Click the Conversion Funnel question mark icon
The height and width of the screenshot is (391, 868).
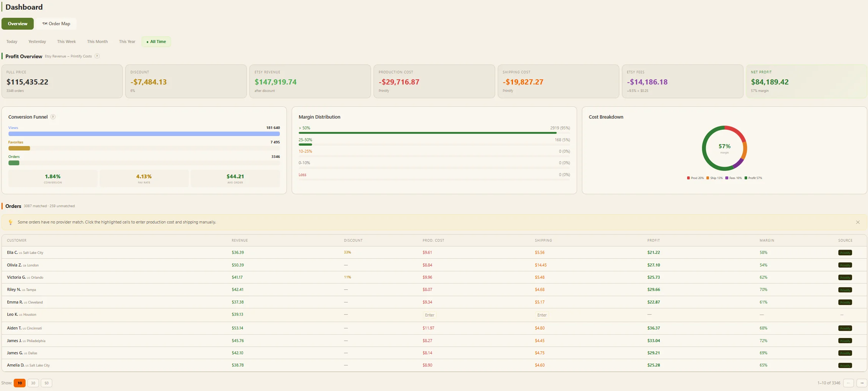click(53, 117)
